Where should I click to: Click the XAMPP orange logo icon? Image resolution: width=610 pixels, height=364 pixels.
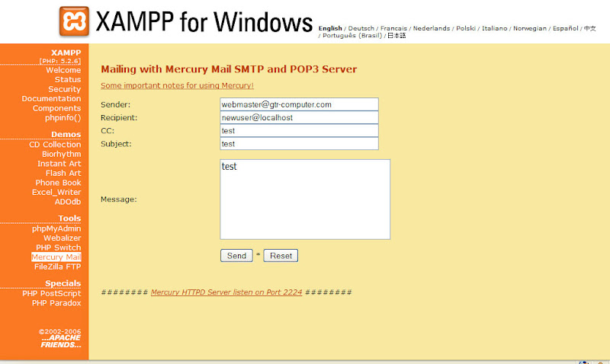74,21
